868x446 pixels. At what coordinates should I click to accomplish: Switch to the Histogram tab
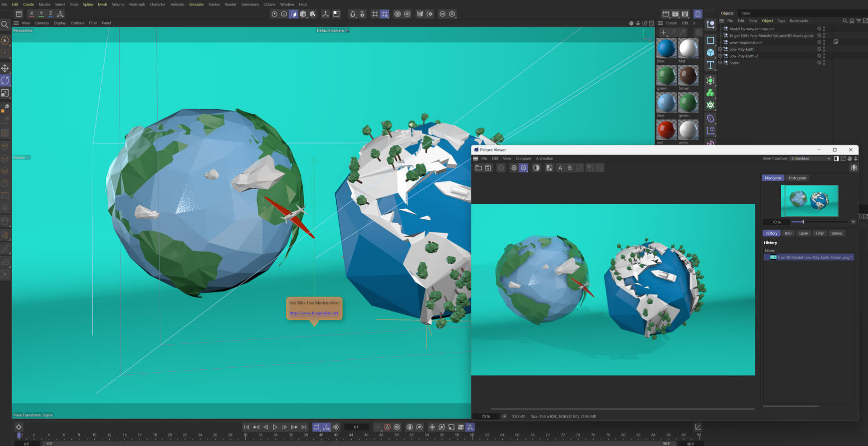(797, 178)
